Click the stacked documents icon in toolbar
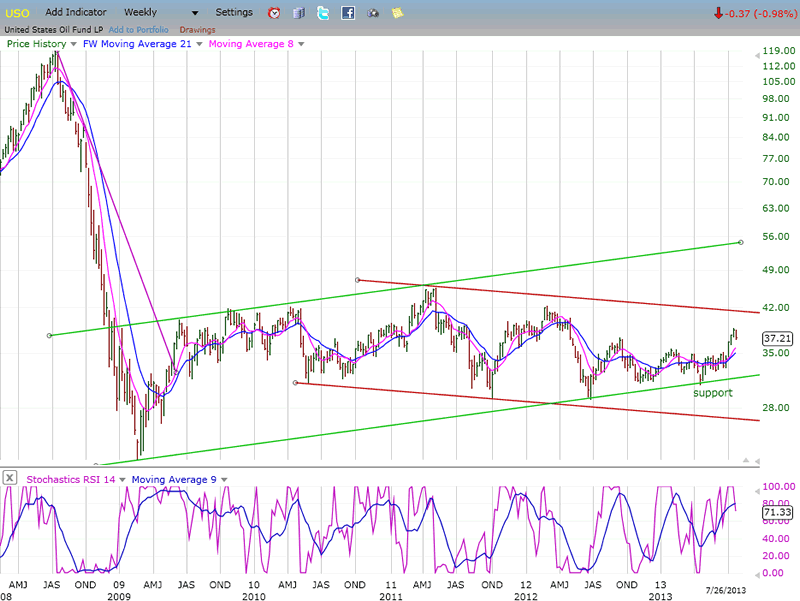 click(x=299, y=13)
